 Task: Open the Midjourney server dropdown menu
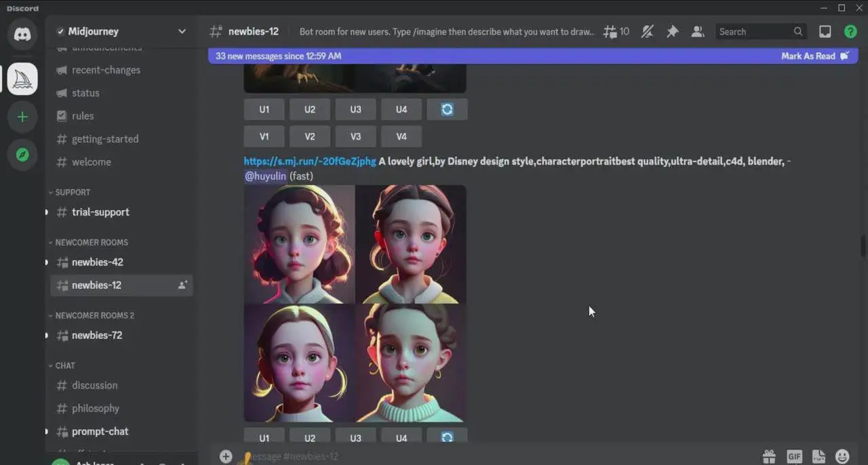pyautogui.click(x=182, y=31)
